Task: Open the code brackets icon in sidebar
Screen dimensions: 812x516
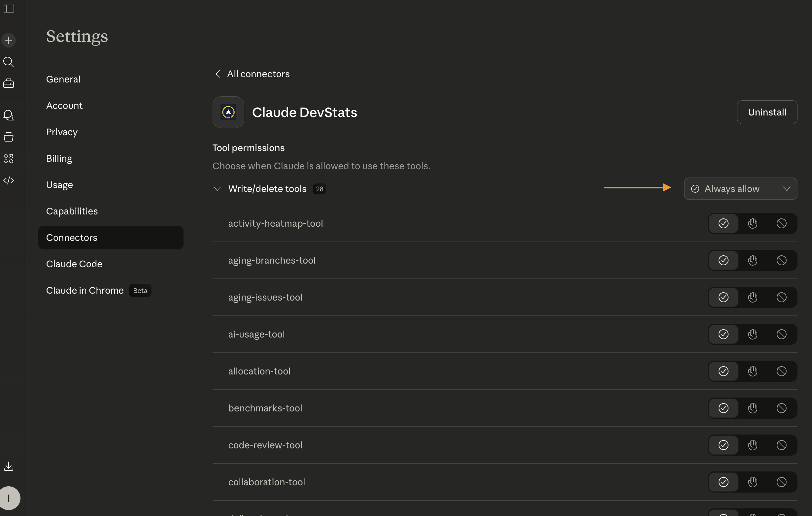Action: coord(9,180)
